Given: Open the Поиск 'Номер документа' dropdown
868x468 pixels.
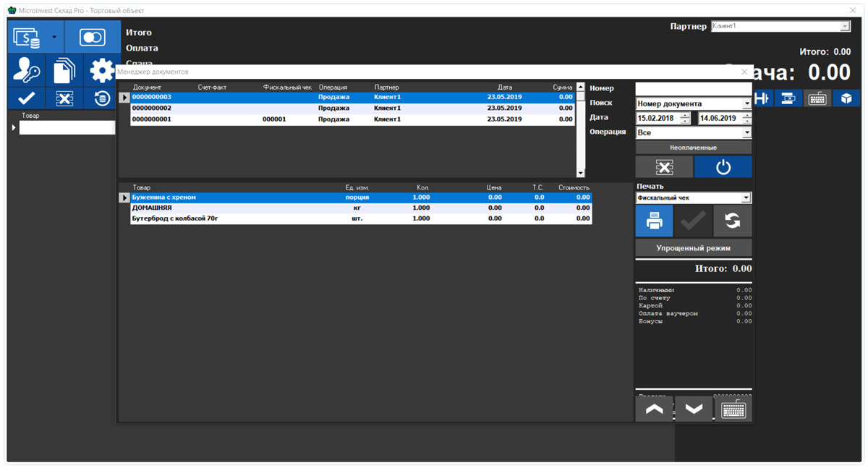Looking at the screenshot, I should pos(746,104).
